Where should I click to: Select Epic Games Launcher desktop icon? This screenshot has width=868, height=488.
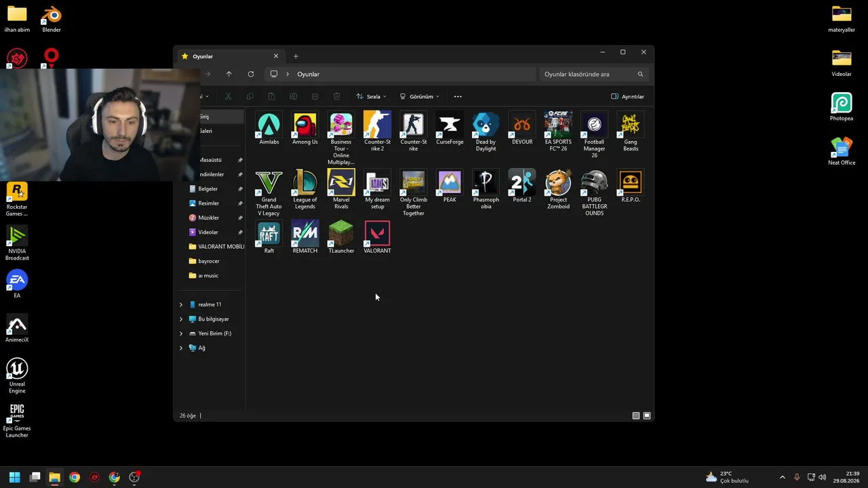[x=17, y=420]
